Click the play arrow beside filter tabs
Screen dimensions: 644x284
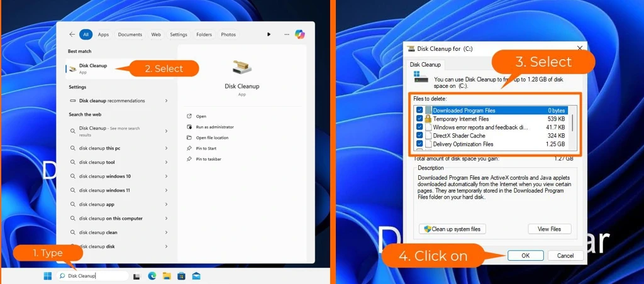[269, 35]
